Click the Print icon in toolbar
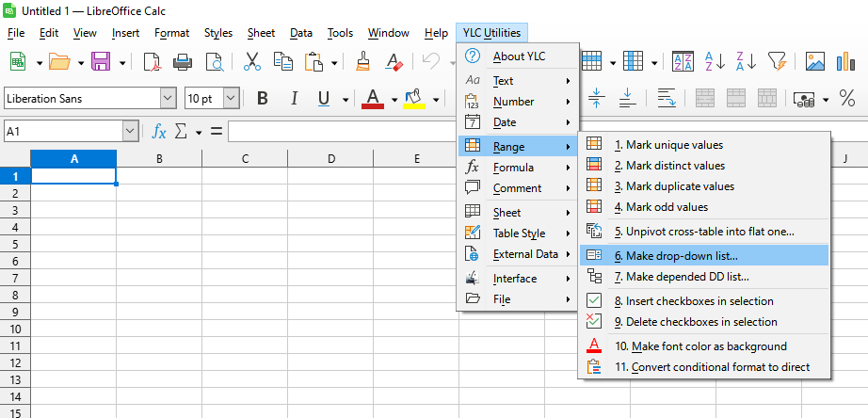Viewport: 868px width, 418px height. pos(183,62)
